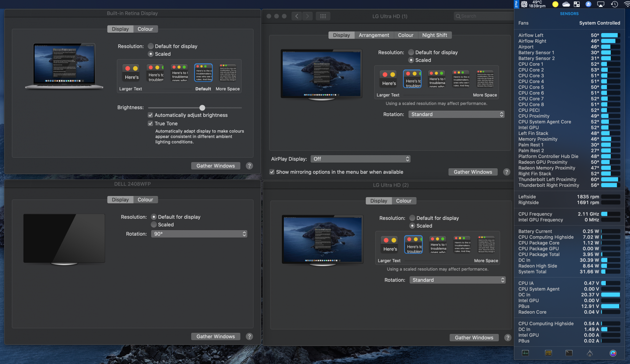Open LG Ultra HD (2) Rotation dropdown
The height and width of the screenshot is (364, 630).
(x=457, y=280)
